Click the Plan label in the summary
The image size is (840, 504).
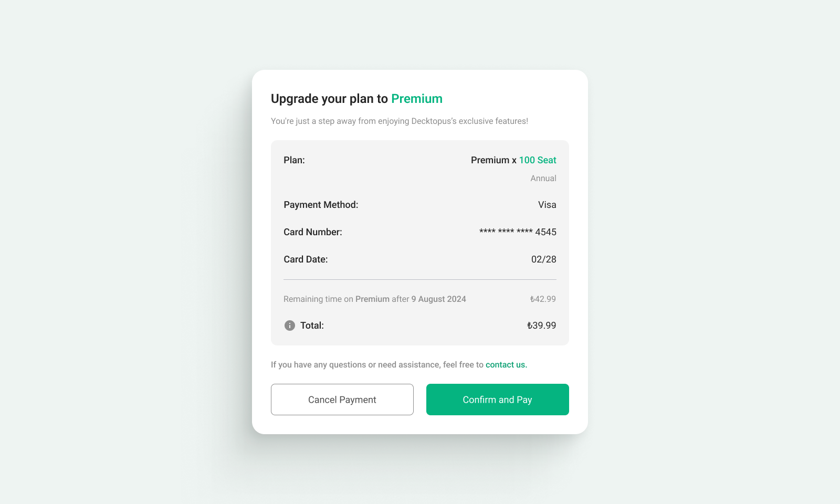(293, 160)
